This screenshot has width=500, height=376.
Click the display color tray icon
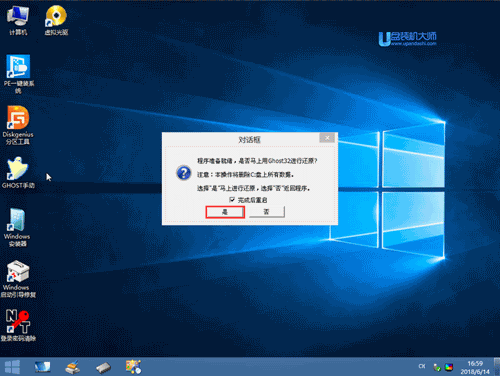[449, 367]
